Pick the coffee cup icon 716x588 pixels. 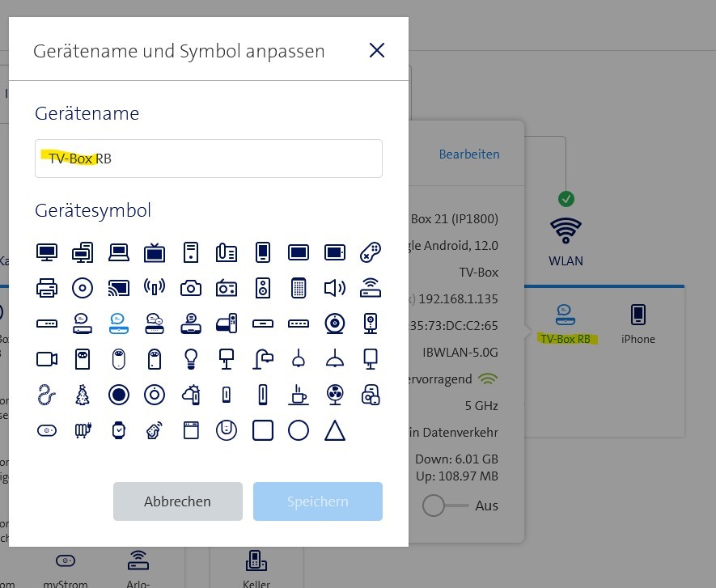[299, 396]
